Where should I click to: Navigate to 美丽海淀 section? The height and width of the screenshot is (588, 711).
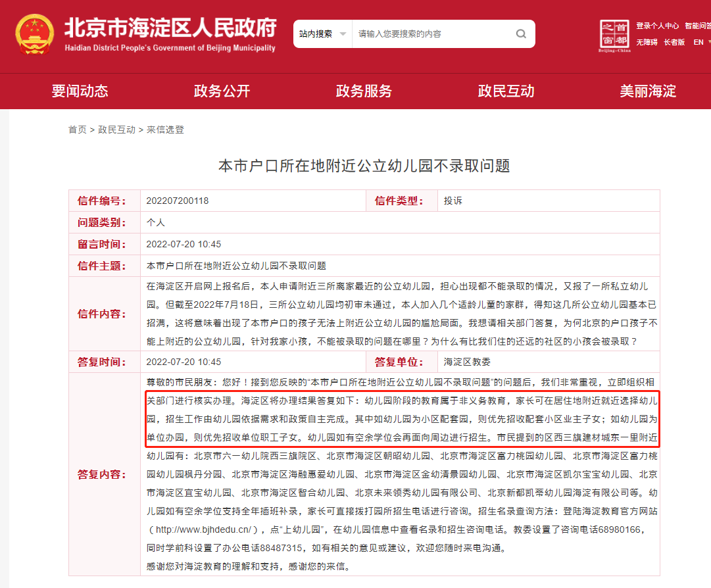click(648, 91)
